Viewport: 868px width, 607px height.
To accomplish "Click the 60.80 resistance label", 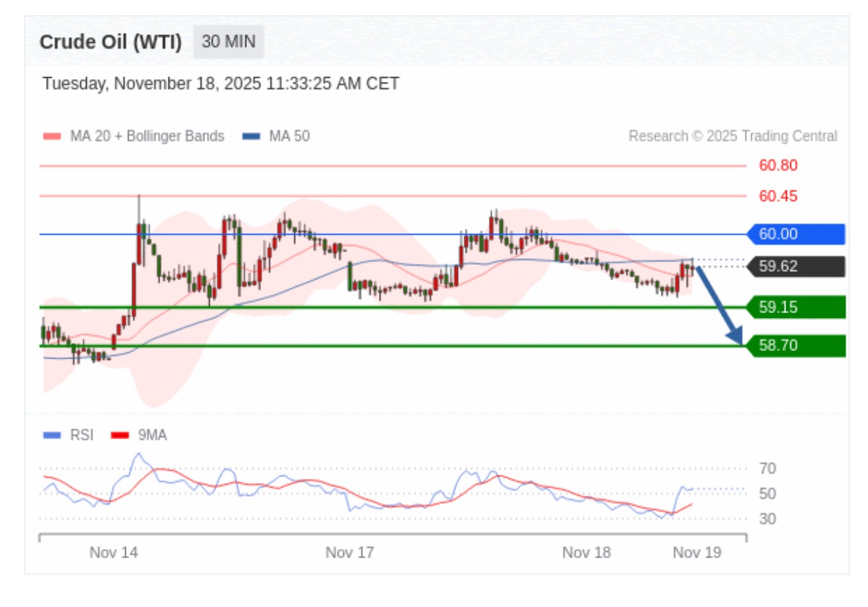I will tap(778, 166).
